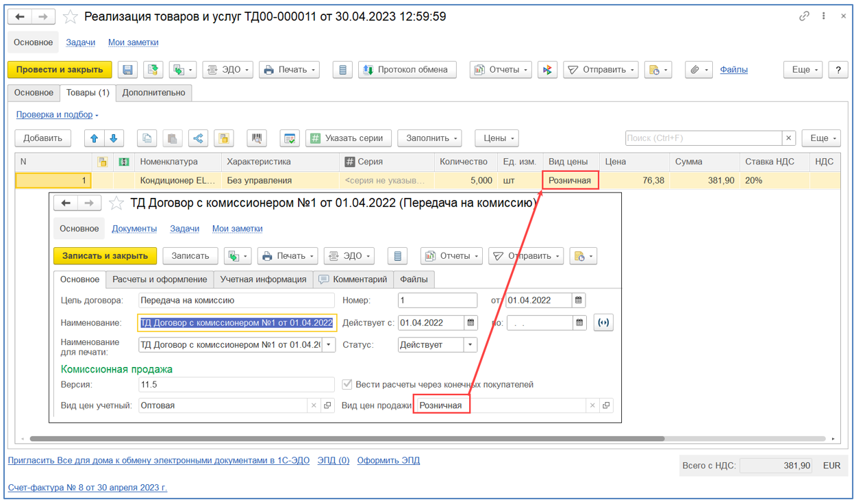Click the Версия field showing 11.5
Image resolution: width=854 pixels, height=504 pixels.
click(x=236, y=385)
